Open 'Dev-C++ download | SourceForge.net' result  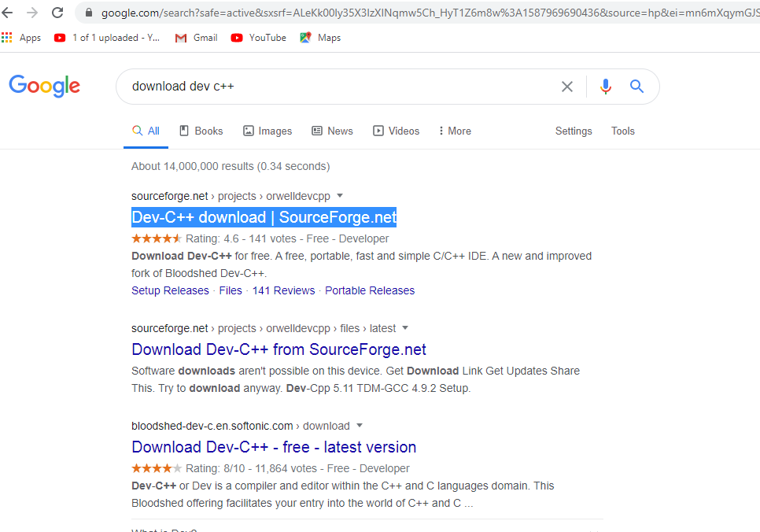point(264,217)
